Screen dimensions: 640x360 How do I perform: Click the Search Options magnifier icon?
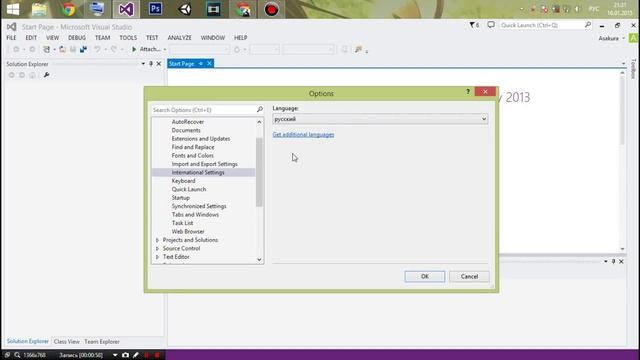coord(260,109)
